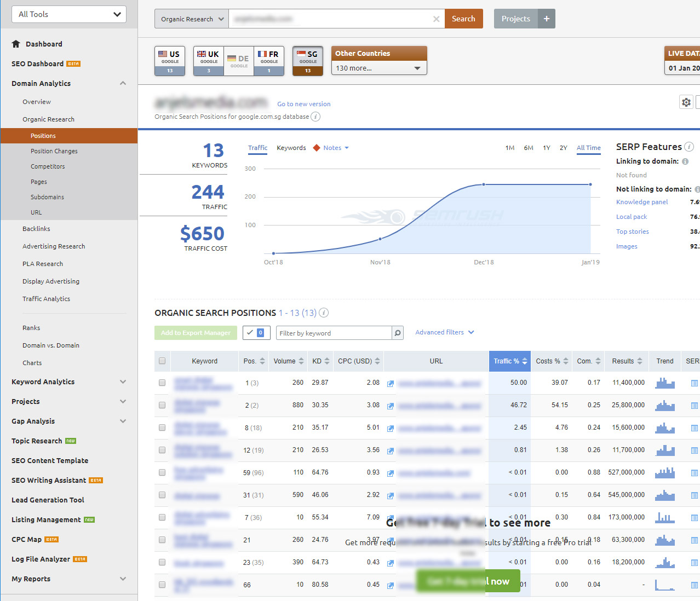
Task: Expand the Keyword Analytics section
Action: click(x=123, y=382)
